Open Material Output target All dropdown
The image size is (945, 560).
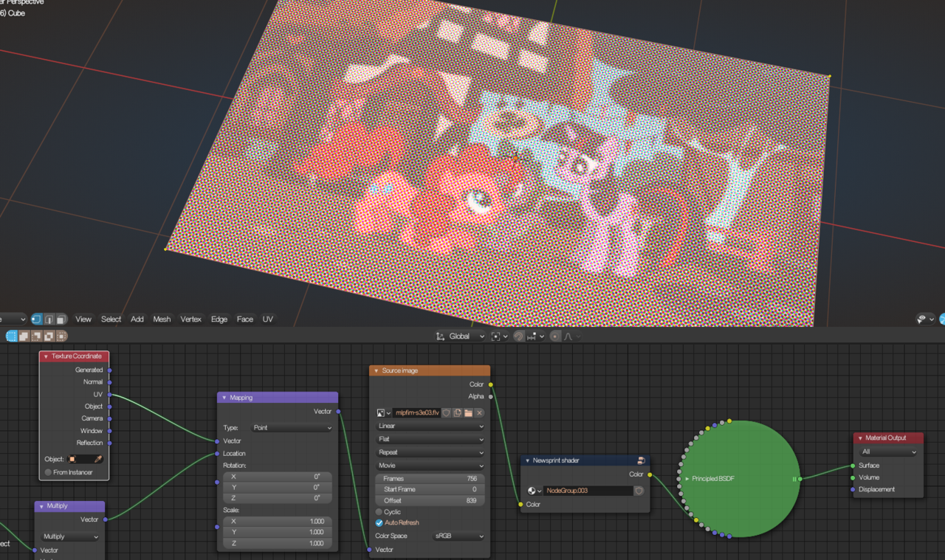(x=889, y=452)
